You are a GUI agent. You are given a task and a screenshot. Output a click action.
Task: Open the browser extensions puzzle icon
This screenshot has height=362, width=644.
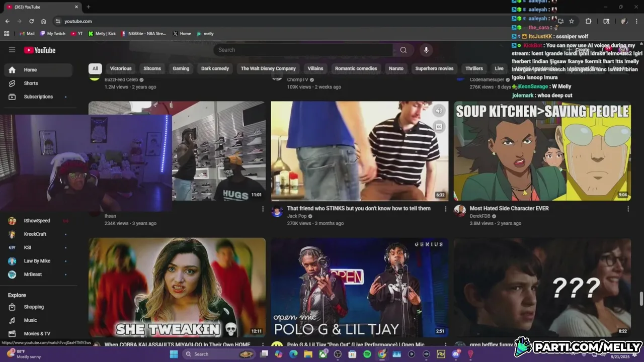click(x=588, y=21)
